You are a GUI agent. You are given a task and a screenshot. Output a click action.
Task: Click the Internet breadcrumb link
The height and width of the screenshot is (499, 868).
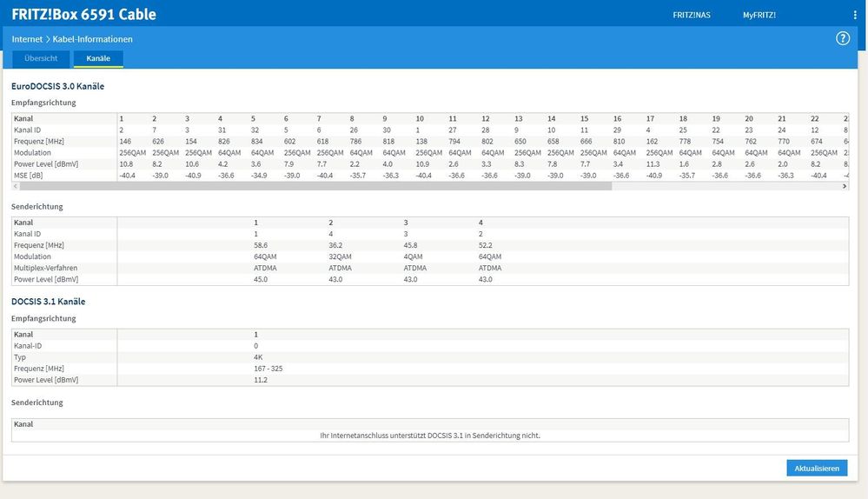click(x=27, y=39)
